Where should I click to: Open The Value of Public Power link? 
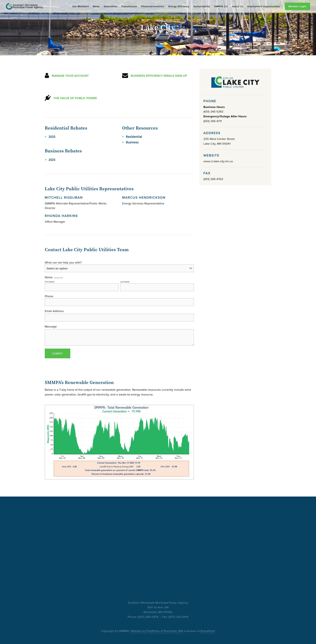click(x=75, y=98)
